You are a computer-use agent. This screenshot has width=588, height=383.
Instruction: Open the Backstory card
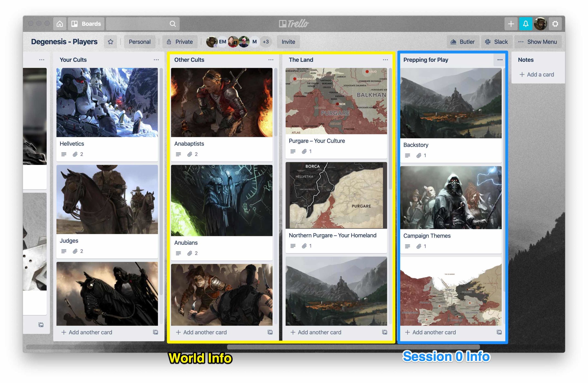(451, 115)
